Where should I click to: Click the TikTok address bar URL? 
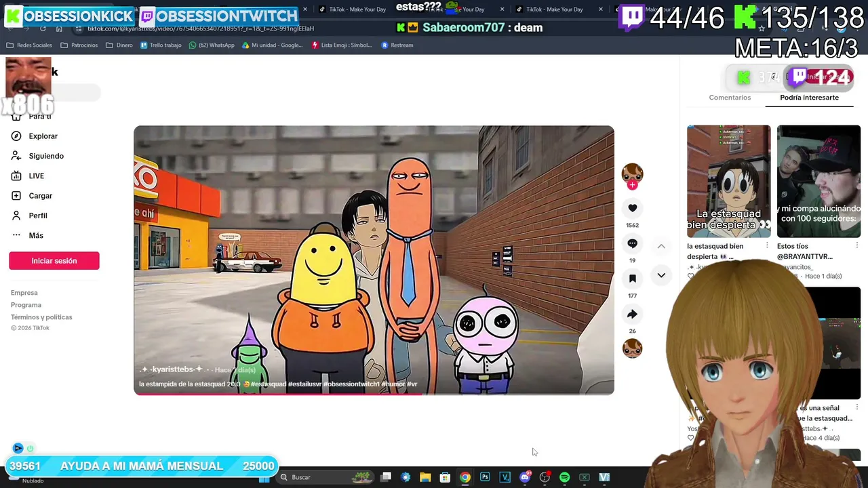click(201, 28)
